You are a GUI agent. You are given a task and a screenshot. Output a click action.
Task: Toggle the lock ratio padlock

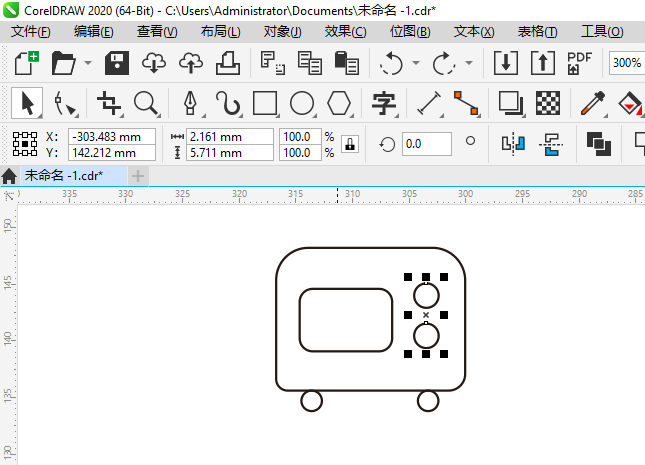pyautogui.click(x=350, y=144)
